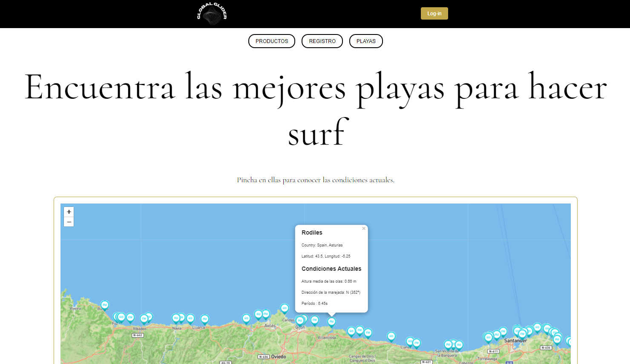Image resolution: width=630 pixels, height=364 pixels.
Task: Zoom in the map with plus button
Action: coord(69,212)
